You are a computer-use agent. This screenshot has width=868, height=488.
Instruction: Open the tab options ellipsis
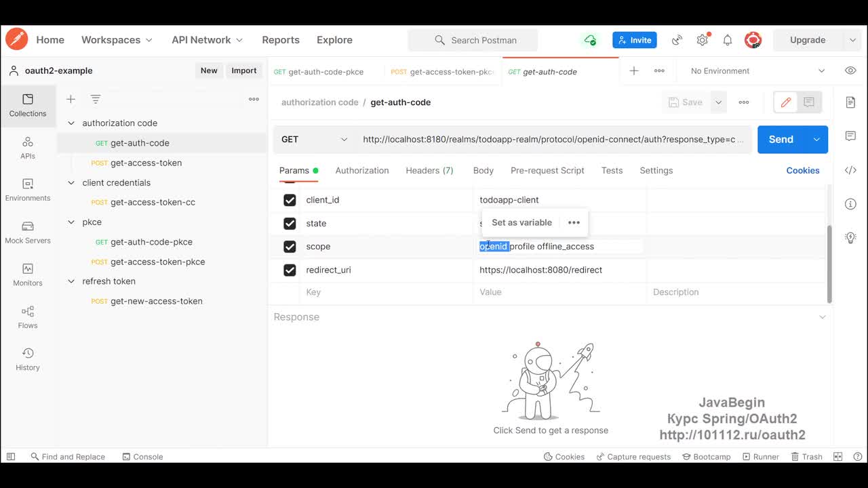[x=659, y=70]
